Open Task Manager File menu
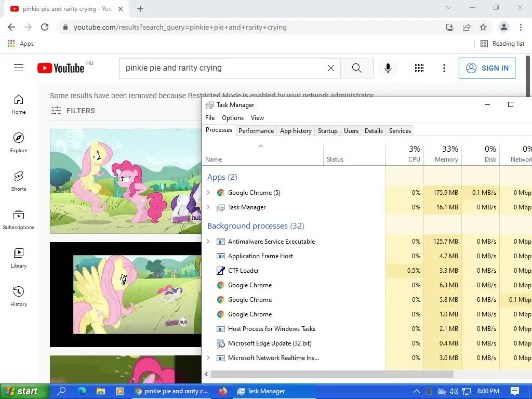The height and width of the screenshot is (399, 532). [x=210, y=118]
